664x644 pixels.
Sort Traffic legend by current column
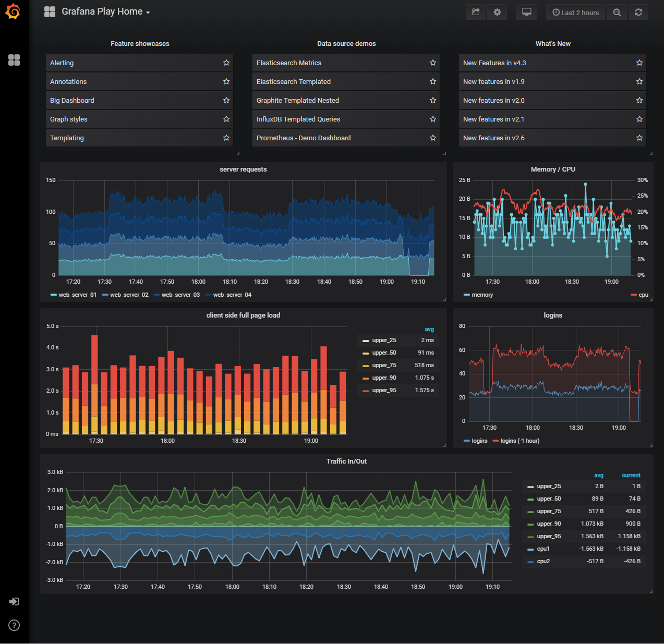tap(631, 476)
